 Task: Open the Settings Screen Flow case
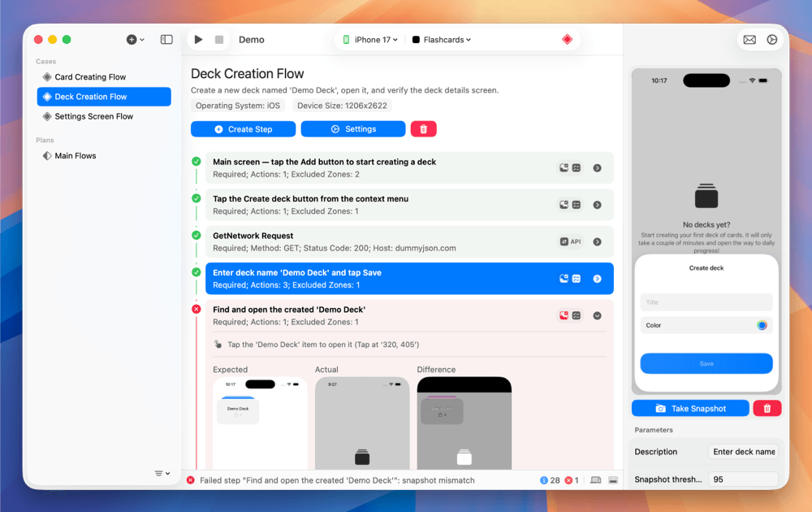click(104, 116)
